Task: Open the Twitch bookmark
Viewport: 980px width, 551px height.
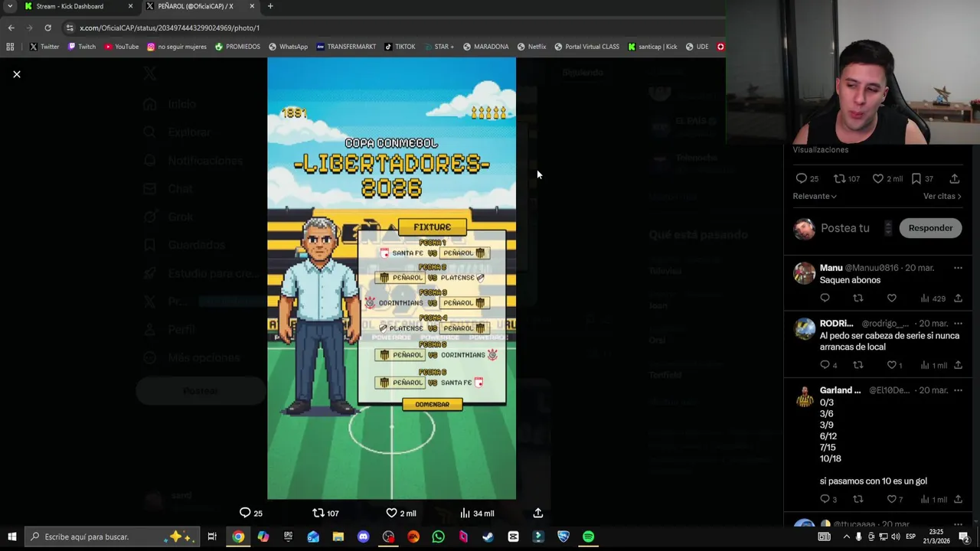Action: [x=82, y=47]
